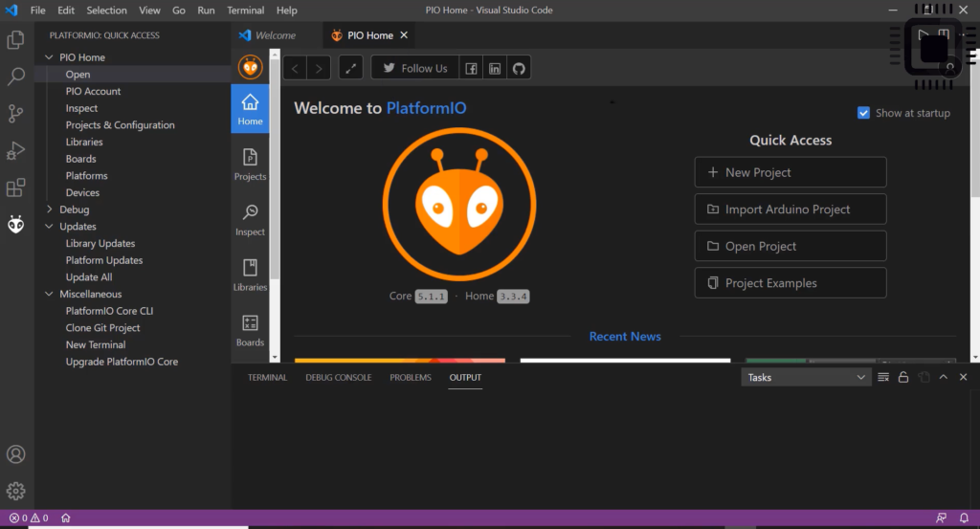
Task: Toggle word wrap list icon in output panel
Action: point(883,377)
